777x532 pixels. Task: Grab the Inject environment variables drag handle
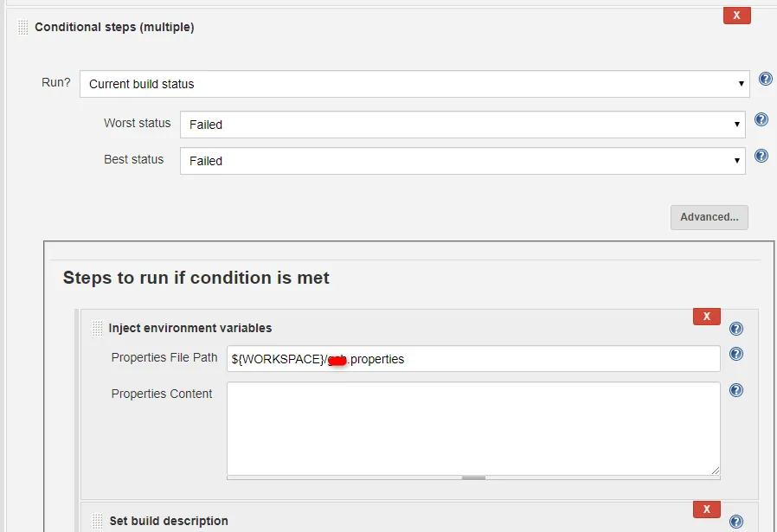[x=97, y=329]
